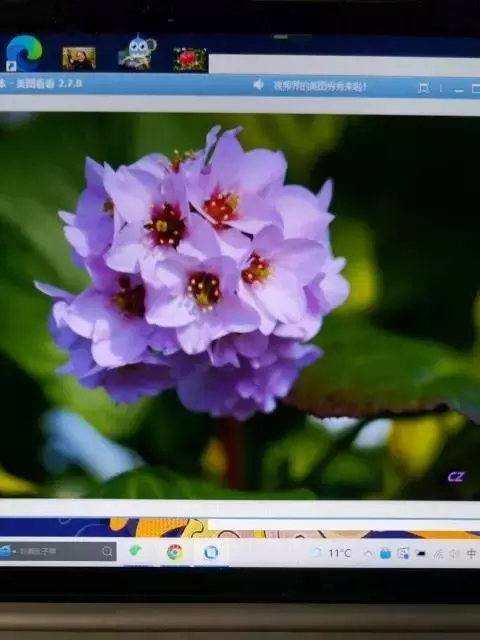Screen dimensions: 480x640
Task: Click the skin icon in Meitu title bar
Action: coord(424,88)
